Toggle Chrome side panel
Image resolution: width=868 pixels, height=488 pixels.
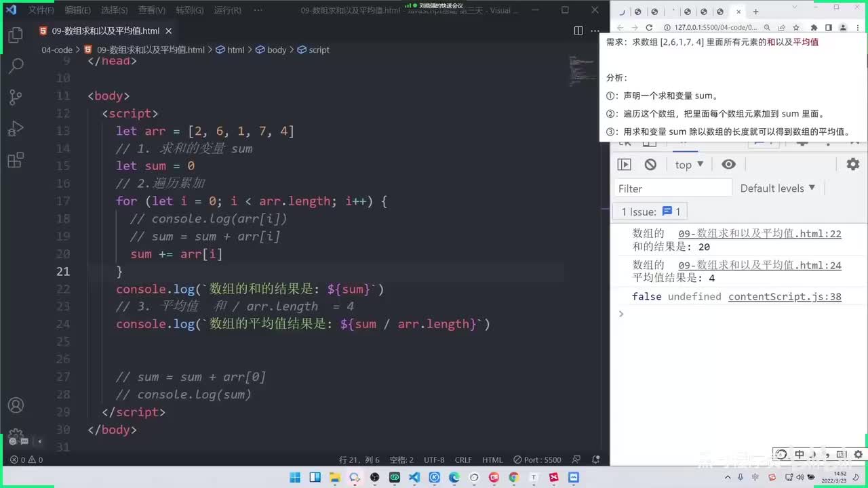pyautogui.click(x=828, y=28)
